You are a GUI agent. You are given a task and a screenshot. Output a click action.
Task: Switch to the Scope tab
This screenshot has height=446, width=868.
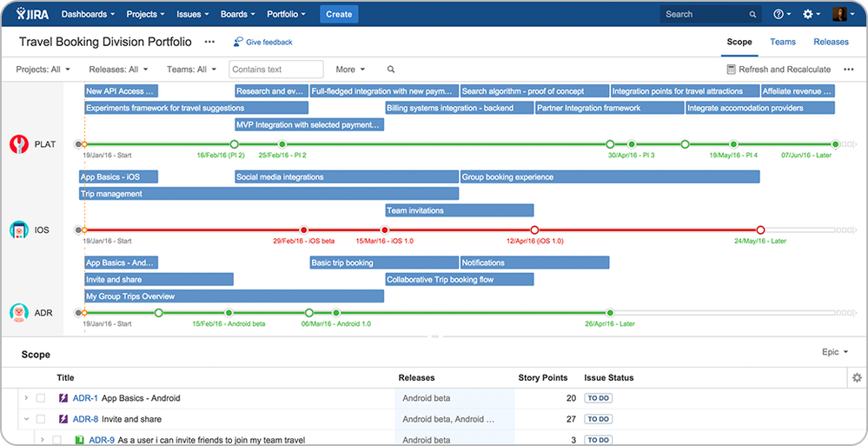(739, 42)
